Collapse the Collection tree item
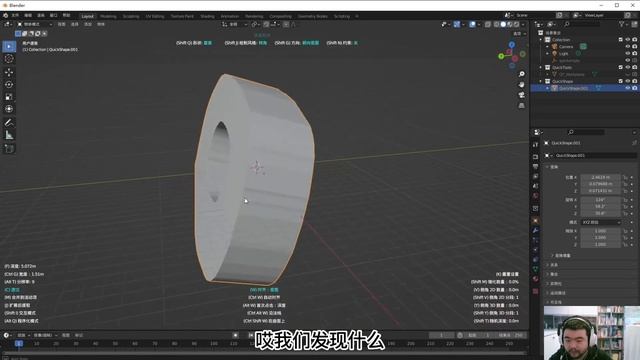The width and height of the screenshot is (640, 360). 541,40
